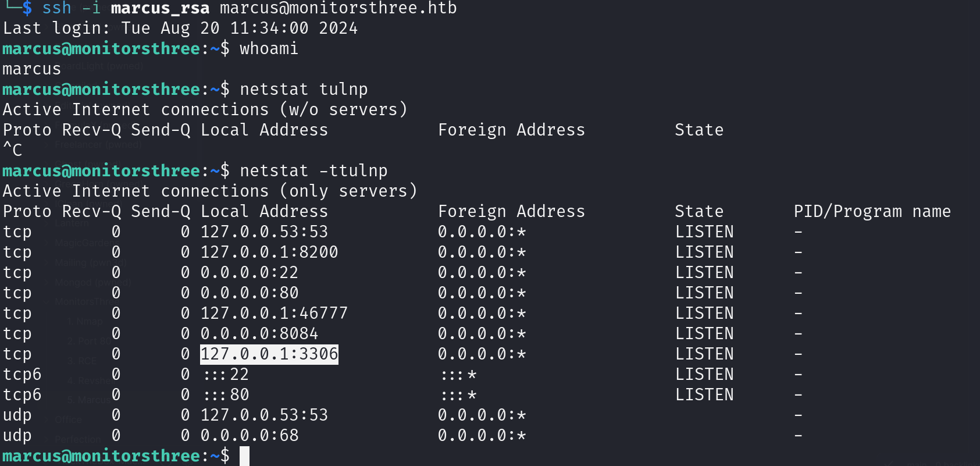Select the 127.0.0.1:8200 local address

[269, 252]
